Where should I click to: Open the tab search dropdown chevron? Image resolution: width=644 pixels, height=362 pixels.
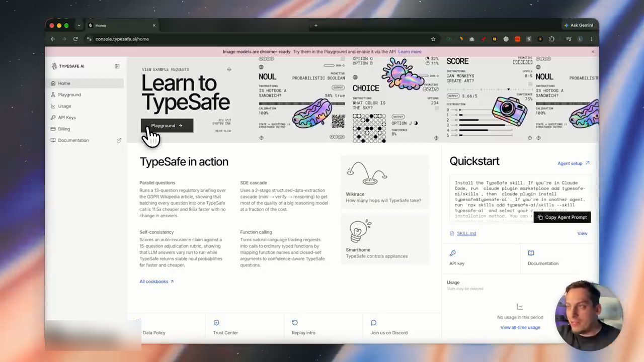click(78, 25)
